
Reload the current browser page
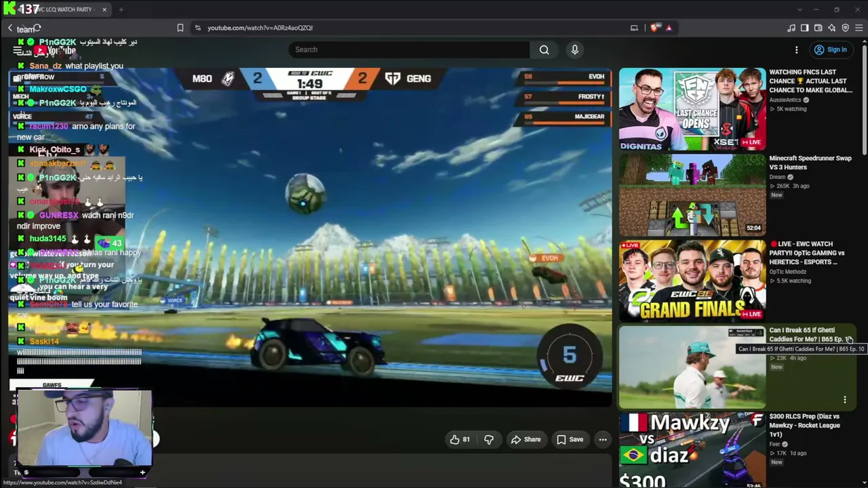click(37, 28)
